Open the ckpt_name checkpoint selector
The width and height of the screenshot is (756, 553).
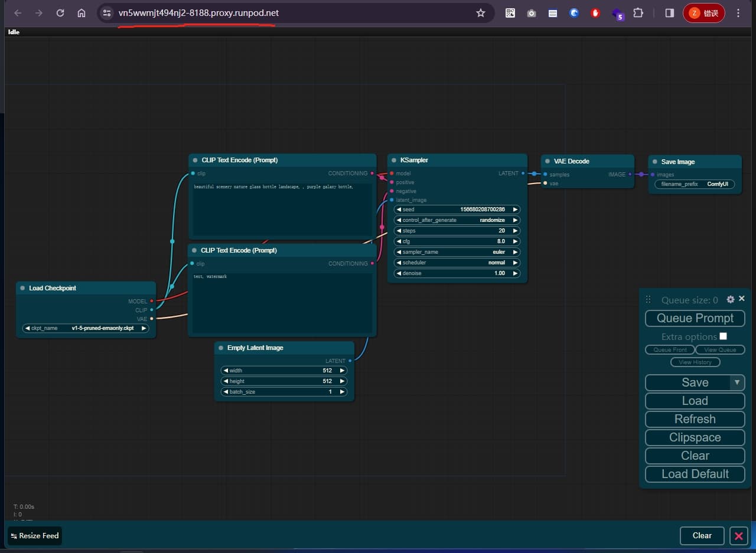pyautogui.click(x=86, y=328)
